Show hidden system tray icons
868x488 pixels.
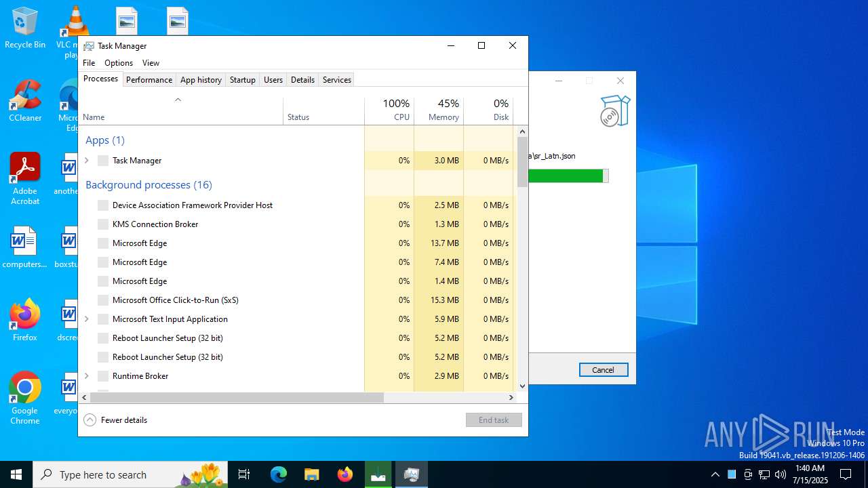715,474
